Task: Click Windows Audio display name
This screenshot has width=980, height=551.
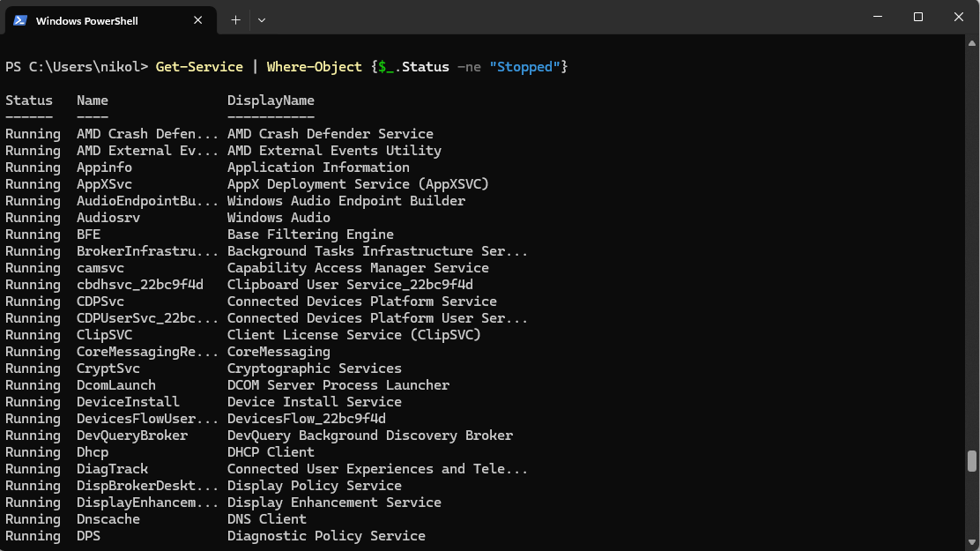Action: click(278, 218)
